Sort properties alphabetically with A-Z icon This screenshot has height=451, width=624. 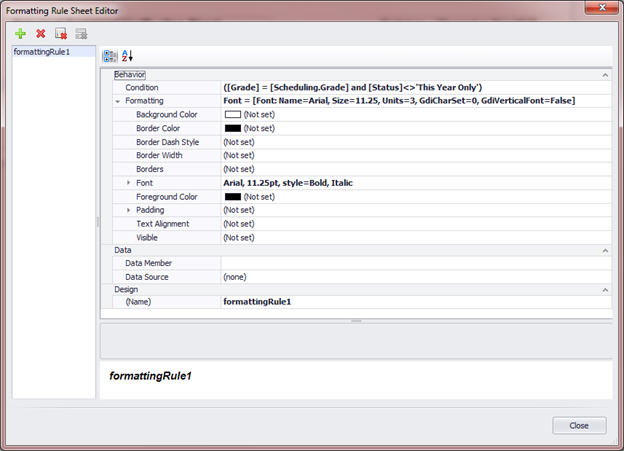point(127,56)
